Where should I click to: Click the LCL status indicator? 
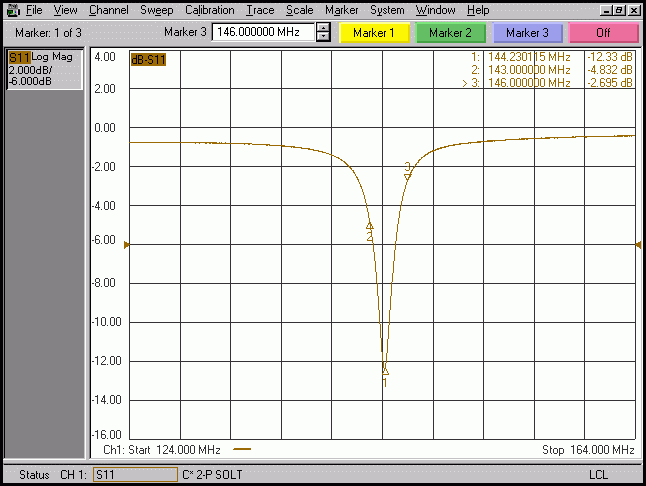598,474
